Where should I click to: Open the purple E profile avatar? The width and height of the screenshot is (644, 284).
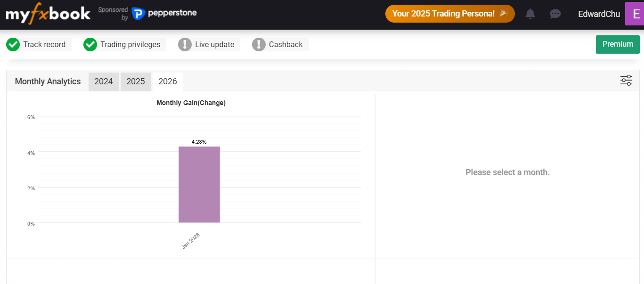[x=634, y=14]
